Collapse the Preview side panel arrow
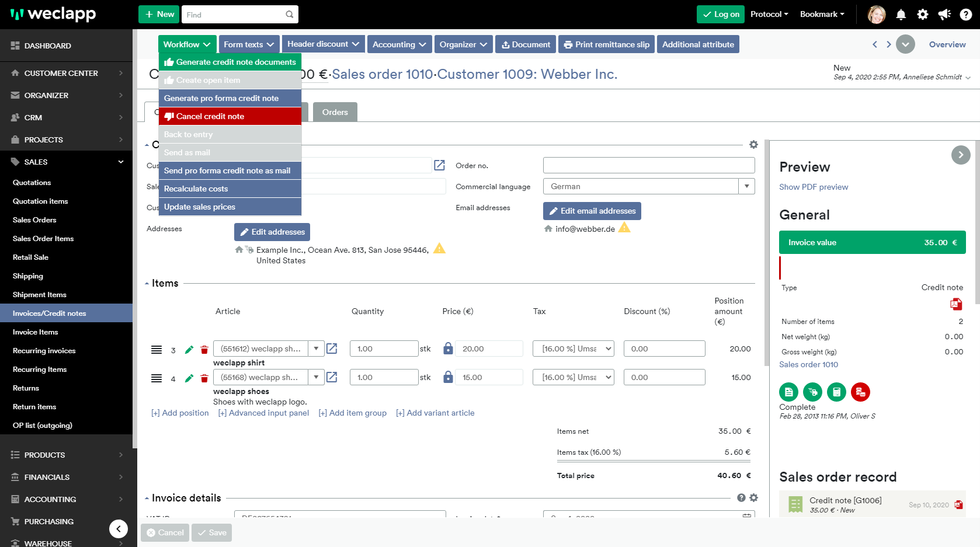 coord(961,155)
